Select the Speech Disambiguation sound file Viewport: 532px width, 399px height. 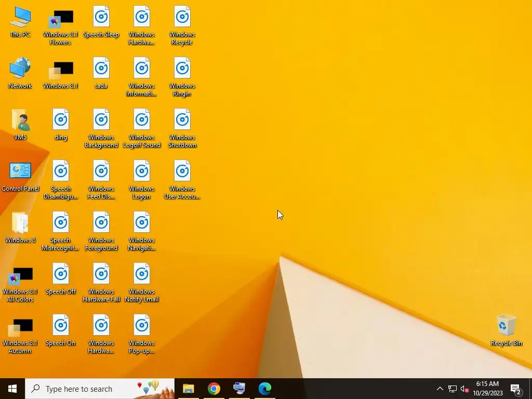pyautogui.click(x=61, y=180)
